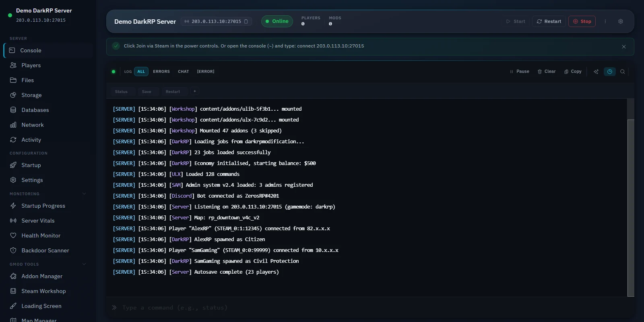Switch to the ERRORS log filter
Screen dimensions: 644x322
click(161, 72)
